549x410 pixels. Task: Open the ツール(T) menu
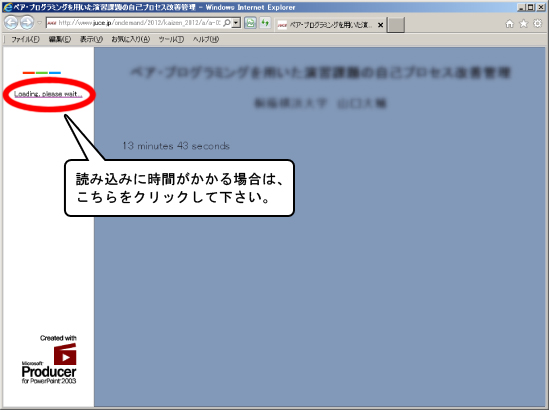(171, 39)
